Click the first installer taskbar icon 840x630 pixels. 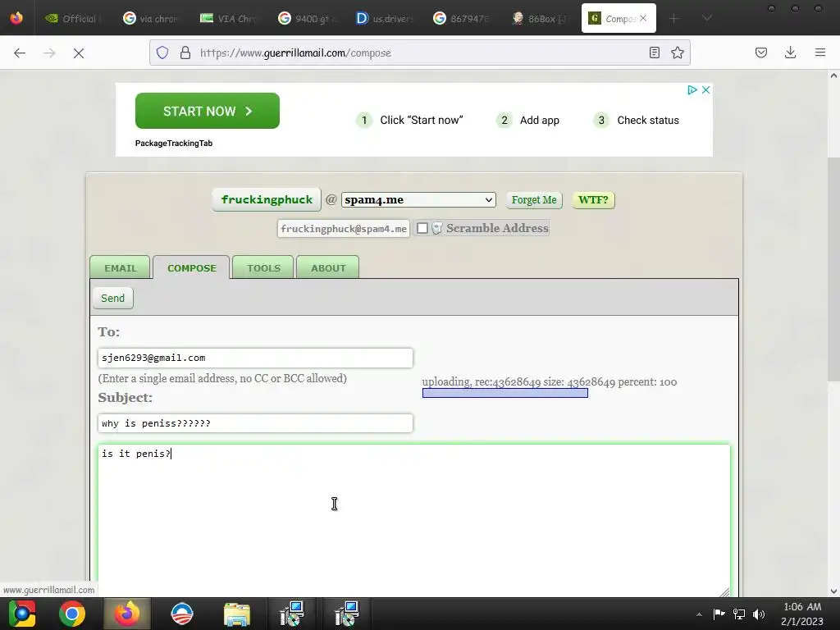[x=292, y=614]
